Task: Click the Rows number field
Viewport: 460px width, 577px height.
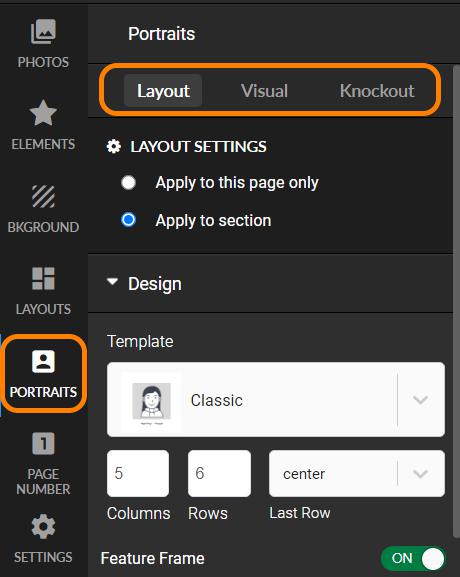Action: 219,474
